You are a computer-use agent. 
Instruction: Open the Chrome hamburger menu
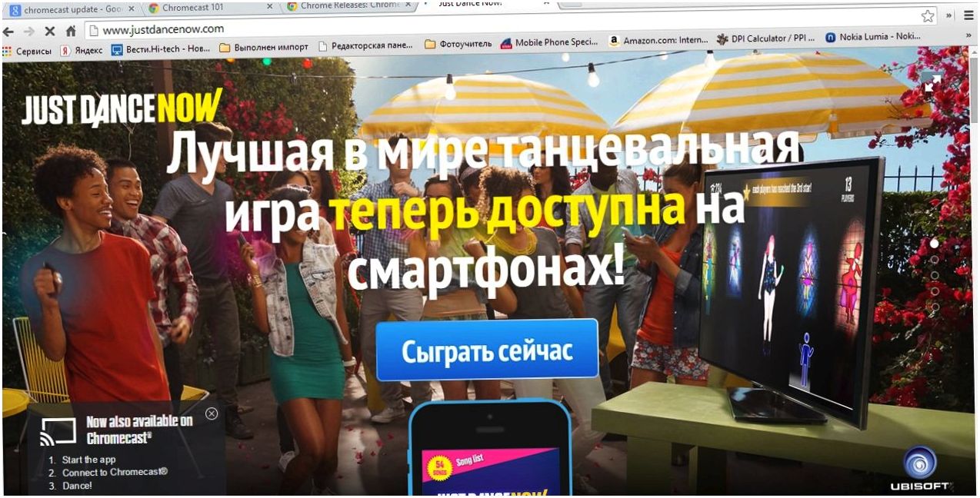click(x=969, y=15)
